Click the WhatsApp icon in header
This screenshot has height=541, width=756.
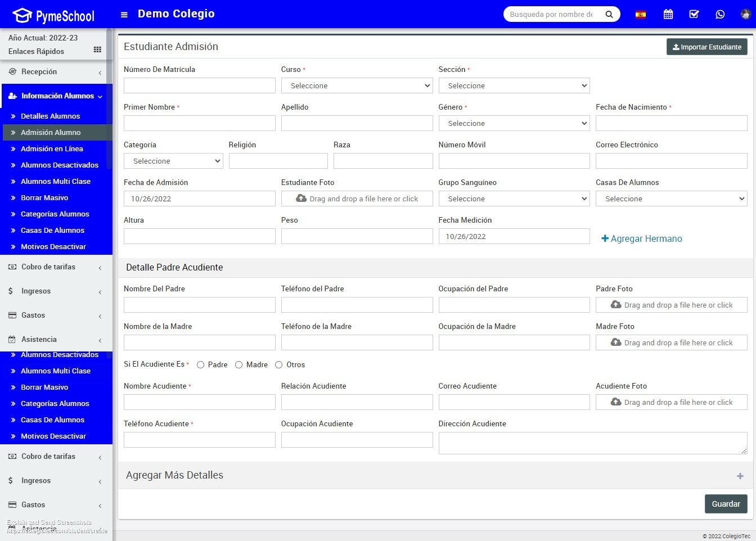[x=720, y=15]
